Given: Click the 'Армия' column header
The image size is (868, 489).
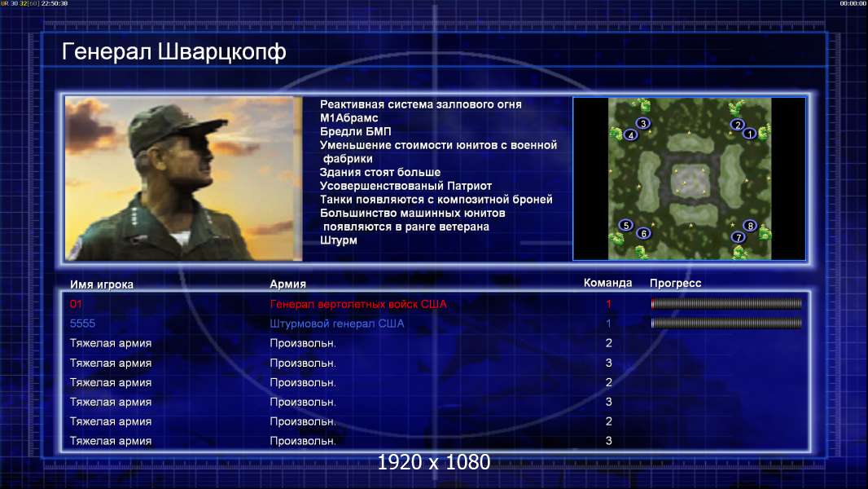Looking at the screenshot, I should (x=288, y=284).
